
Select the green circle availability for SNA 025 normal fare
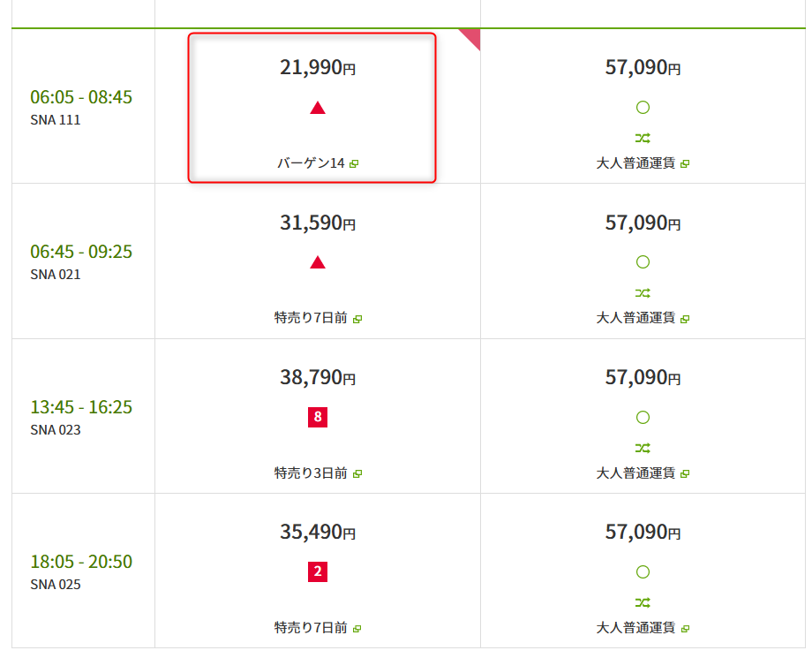tap(643, 572)
